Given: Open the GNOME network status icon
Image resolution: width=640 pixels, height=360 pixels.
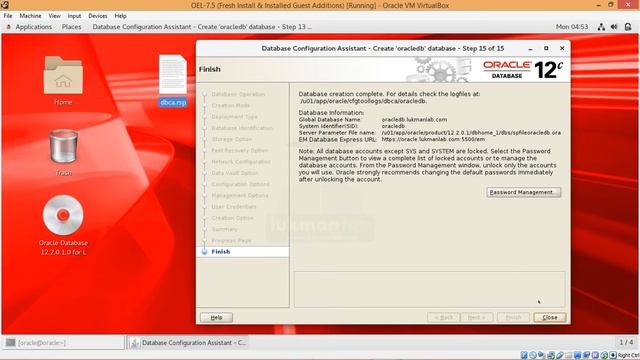Looking at the screenshot, I should click(x=601, y=27).
